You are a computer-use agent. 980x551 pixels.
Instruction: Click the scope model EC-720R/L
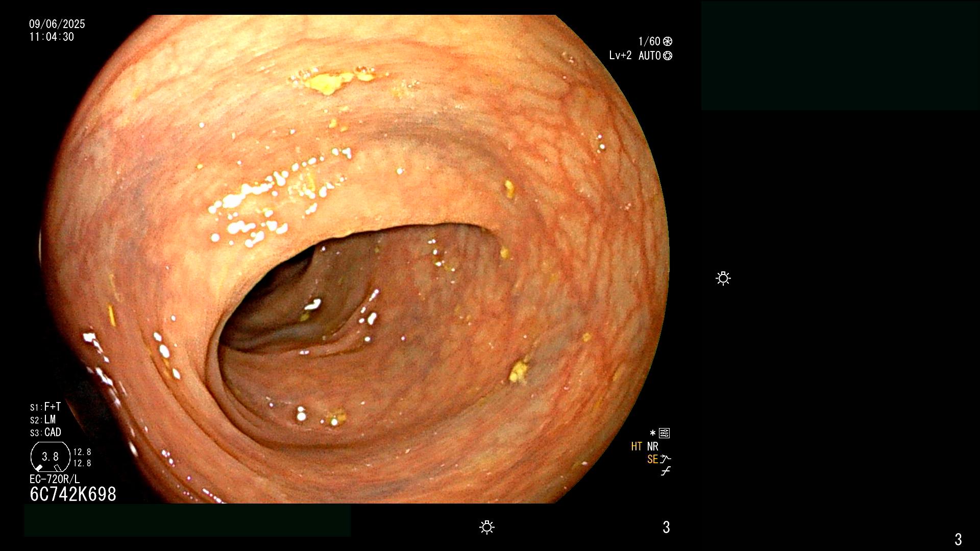click(55, 479)
